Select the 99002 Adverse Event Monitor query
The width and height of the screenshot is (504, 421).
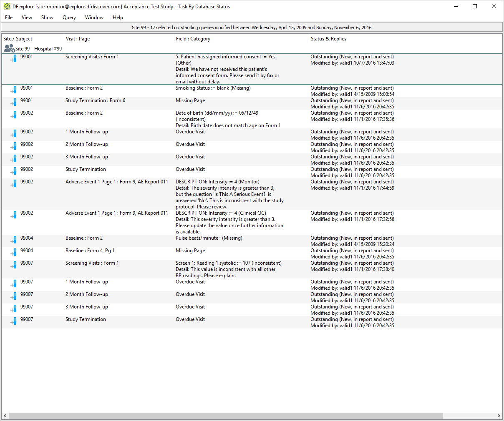tap(252, 194)
